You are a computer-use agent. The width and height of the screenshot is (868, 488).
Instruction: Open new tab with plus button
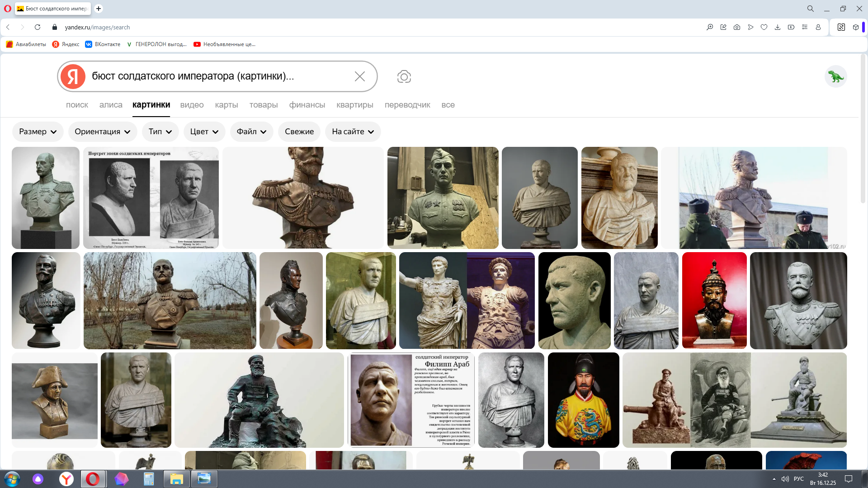(x=99, y=9)
